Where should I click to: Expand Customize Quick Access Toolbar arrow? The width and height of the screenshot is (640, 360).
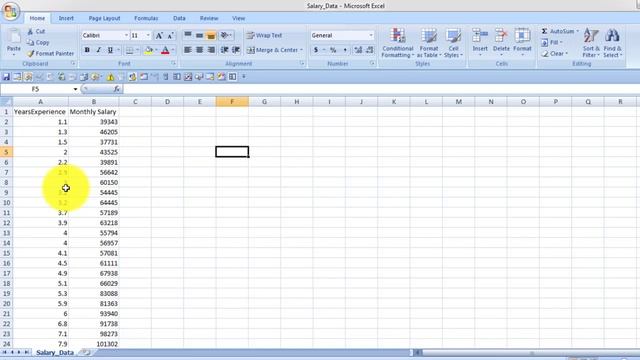pos(244,77)
